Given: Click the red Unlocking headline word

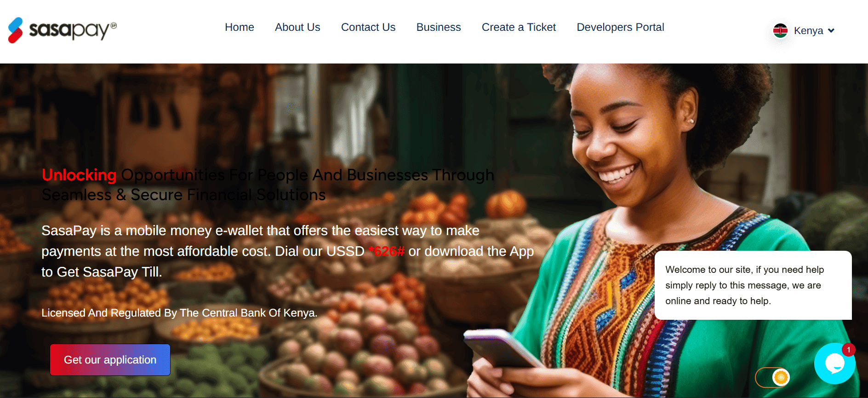Looking at the screenshot, I should (x=79, y=175).
